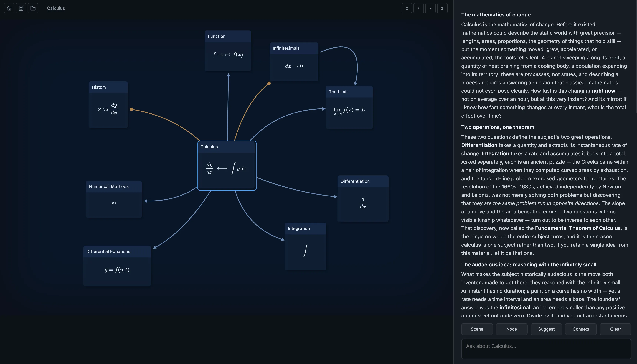637x364 pixels.
Task: Click the orange connector dot beside History
Action: [x=131, y=109]
